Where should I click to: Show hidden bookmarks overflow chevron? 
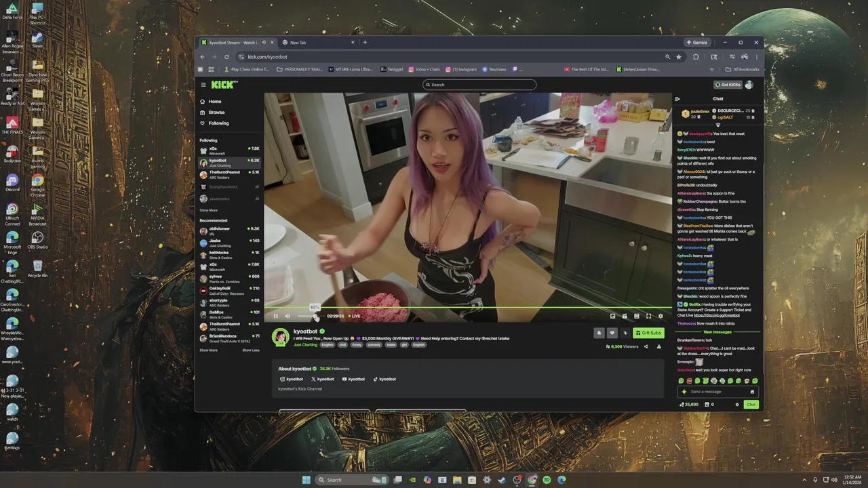tap(711, 69)
